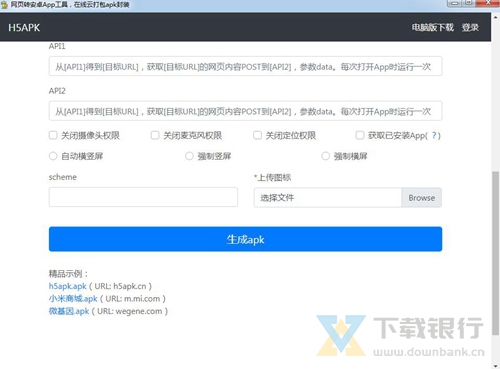Image resolution: width=500 pixels, height=369 pixels.
Task: Select 强制竖屏 radio option
Action: click(x=189, y=156)
